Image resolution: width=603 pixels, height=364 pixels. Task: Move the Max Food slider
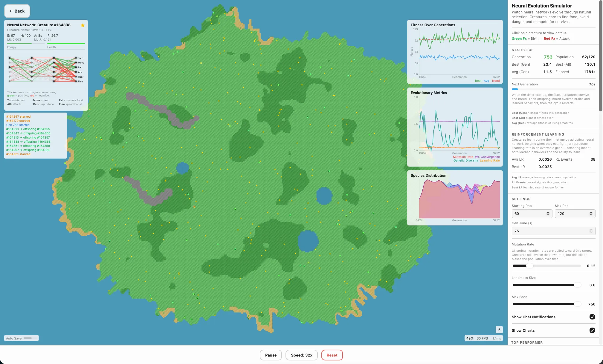tap(577, 304)
